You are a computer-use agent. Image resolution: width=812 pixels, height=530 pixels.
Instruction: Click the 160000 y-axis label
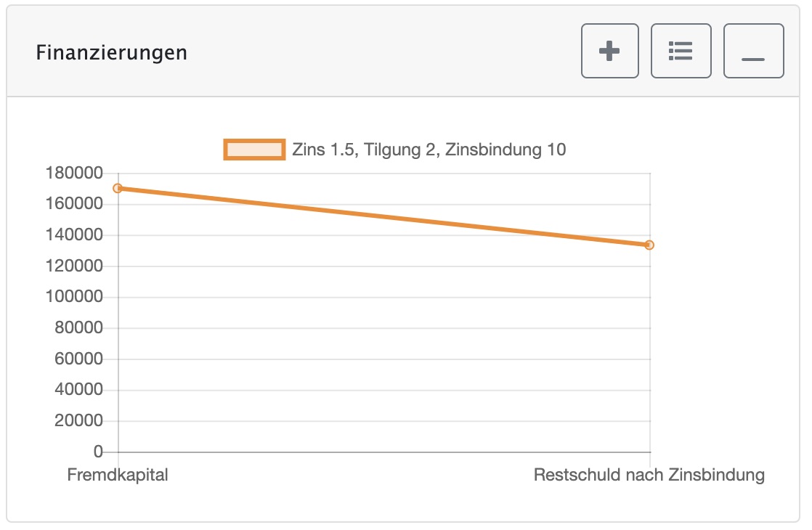(x=74, y=204)
